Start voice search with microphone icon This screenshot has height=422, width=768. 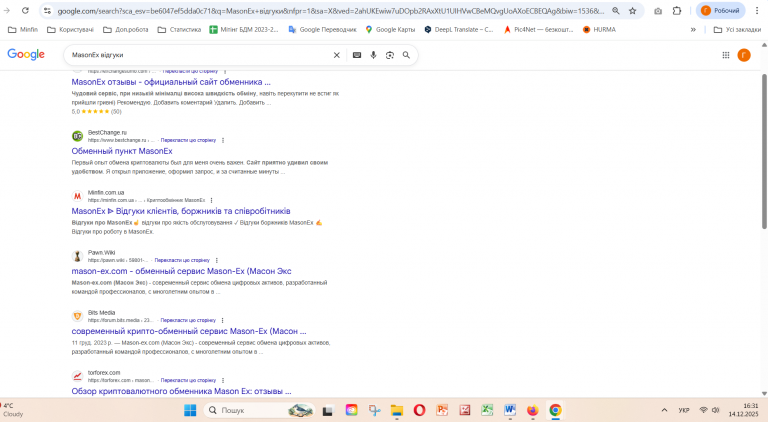[373, 55]
